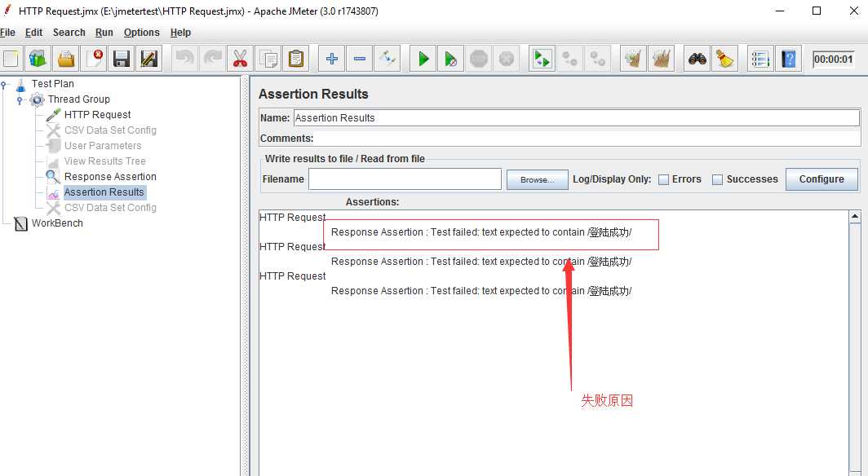The width and height of the screenshot is (868, 476).
Task: Click the Name input field
Action: (576, 117)
